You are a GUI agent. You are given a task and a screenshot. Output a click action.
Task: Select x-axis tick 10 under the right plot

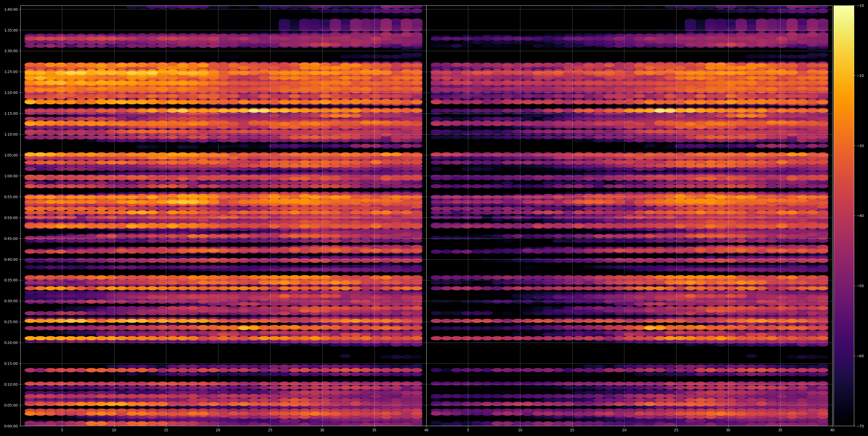[520, 430]
